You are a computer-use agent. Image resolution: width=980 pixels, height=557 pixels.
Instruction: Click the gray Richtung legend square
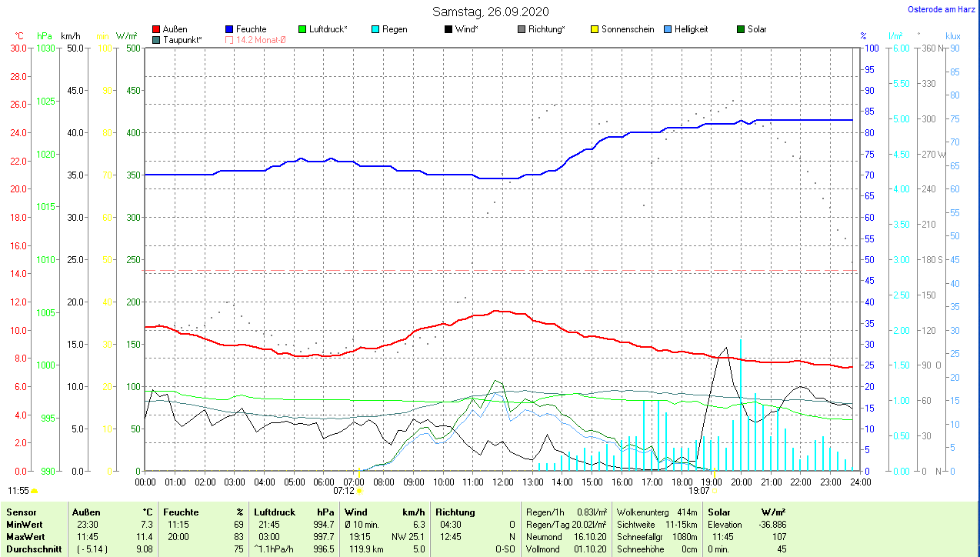click(522, 30)
